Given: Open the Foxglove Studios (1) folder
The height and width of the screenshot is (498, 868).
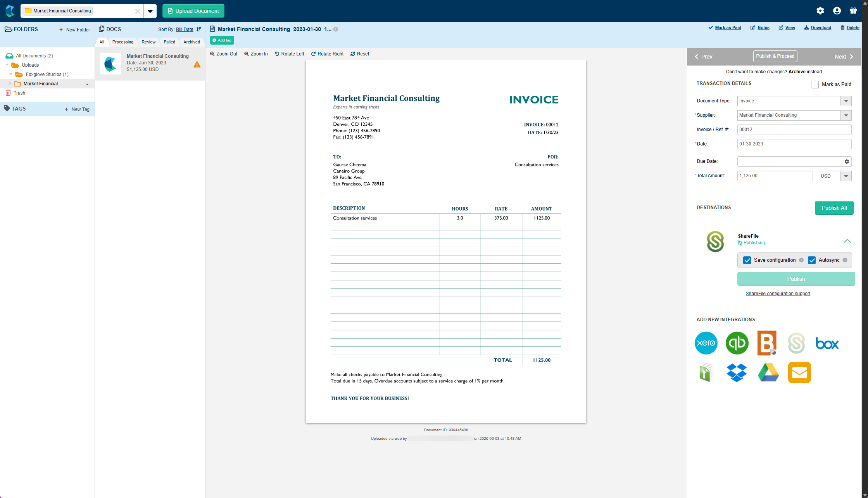Looking at the screenshot, I should tap(47, 74).
